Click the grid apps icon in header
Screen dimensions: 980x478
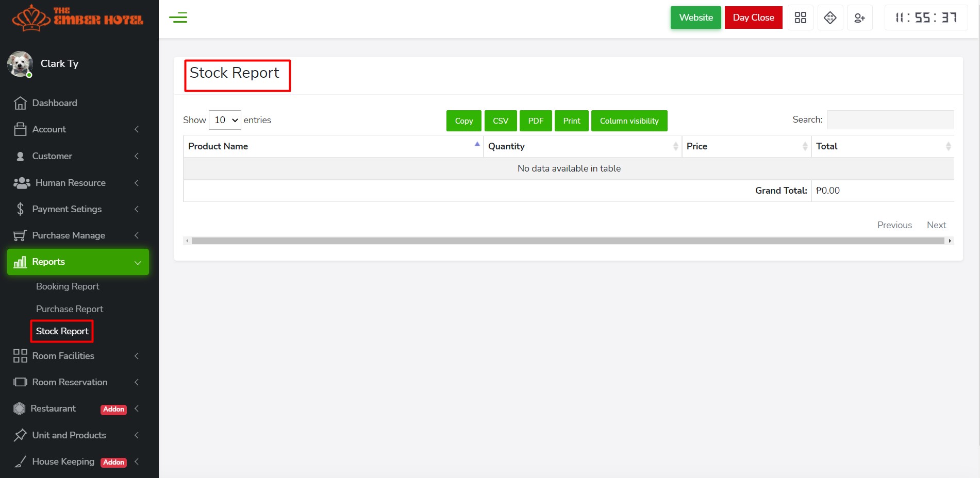(x=800, y=18)
